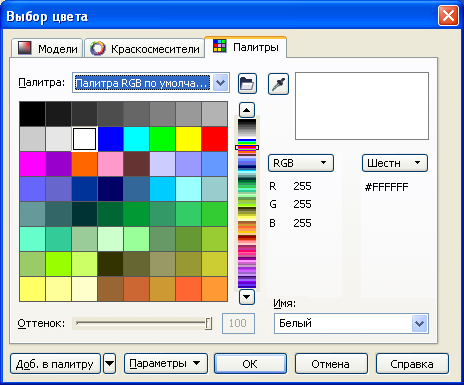Choose the pure blue swatch

(111, 139)
